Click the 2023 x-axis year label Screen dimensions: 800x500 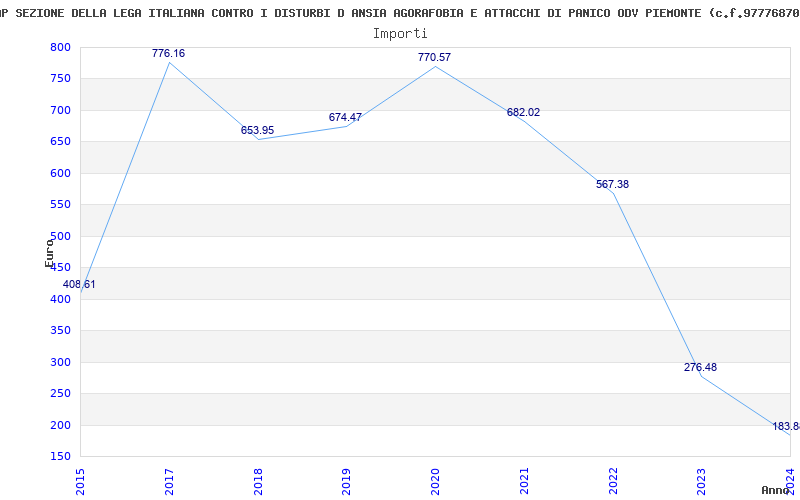[x=702, y=481]
